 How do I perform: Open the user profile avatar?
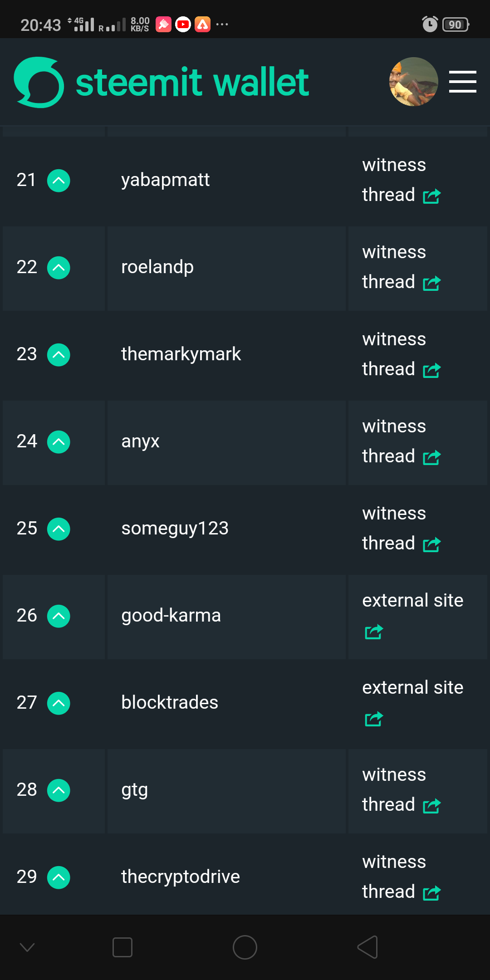[414, 82]
